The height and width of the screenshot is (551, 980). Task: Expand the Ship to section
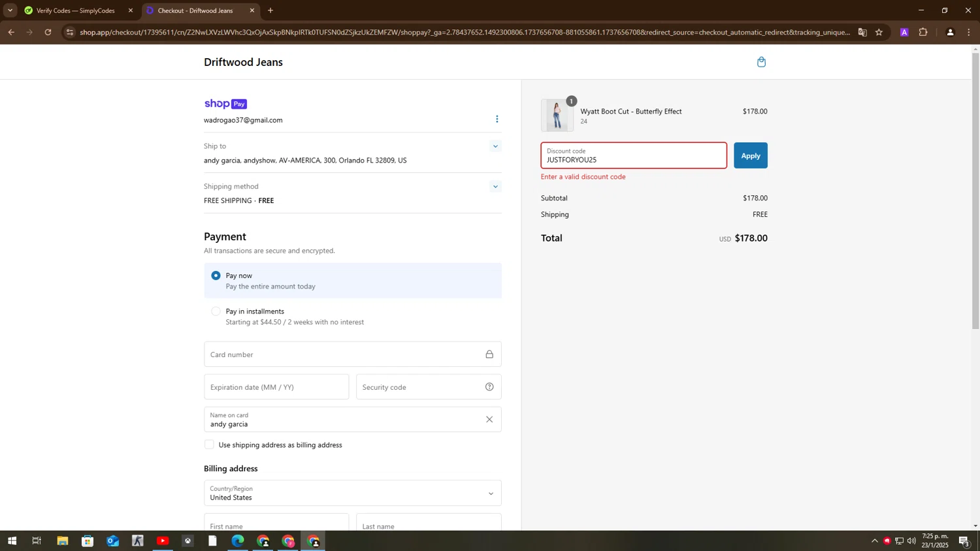tap(495, 146)
